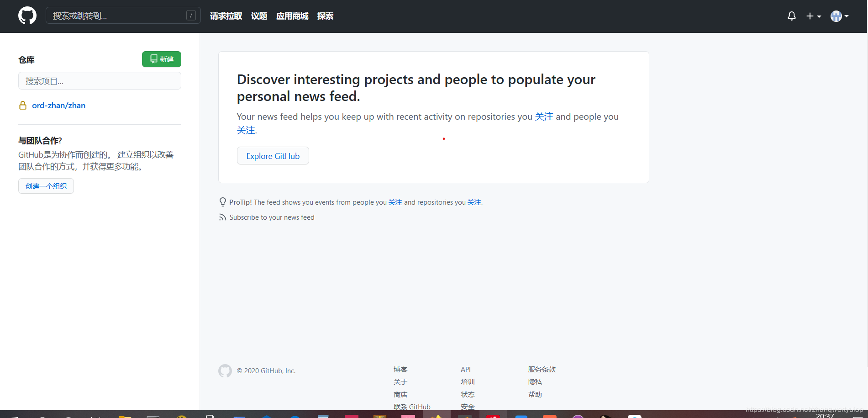Open the GitHub Octocat logo homepage

click(27, 16)
